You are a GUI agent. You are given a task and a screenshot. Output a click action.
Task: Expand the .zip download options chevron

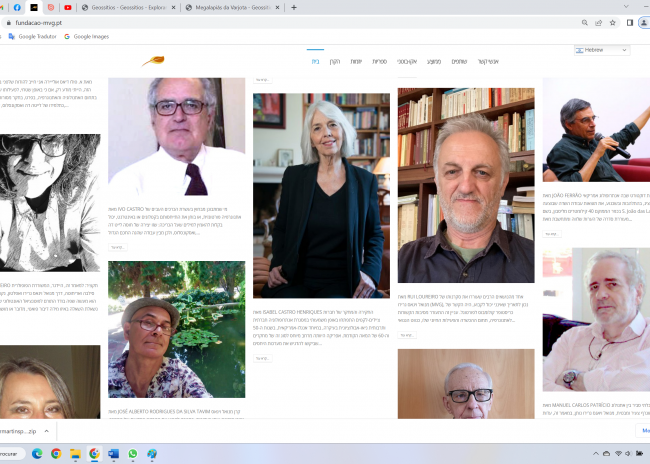click(x=46, y=431)
